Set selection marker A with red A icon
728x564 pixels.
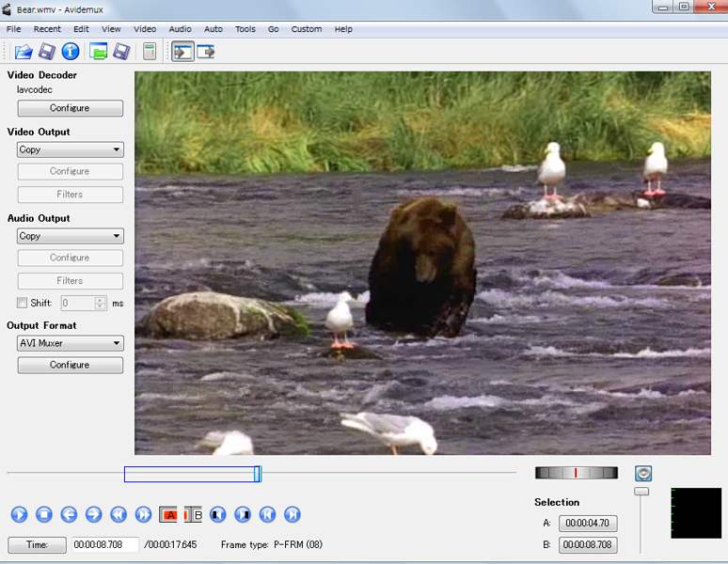pyautogui.click(x=169, y=514)
